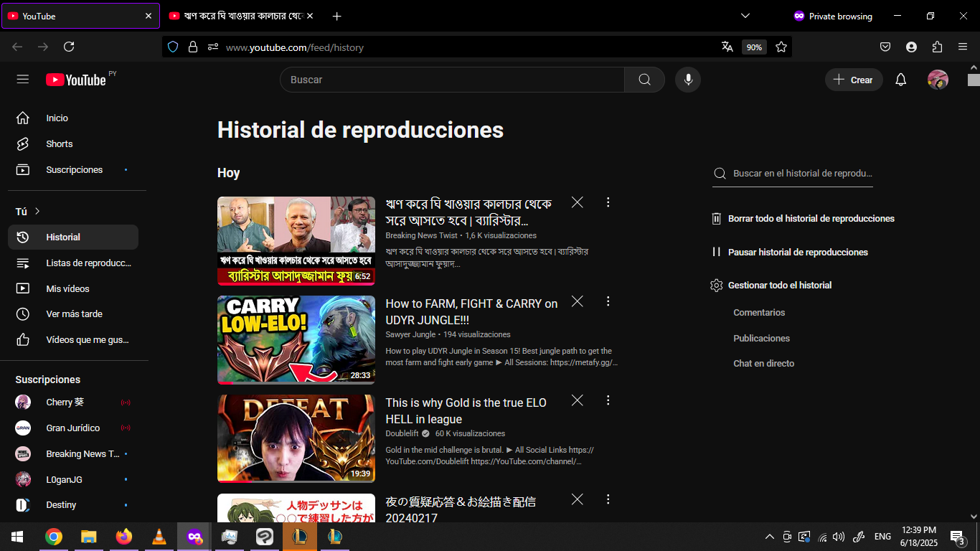Viewport: 980px width, 551px height.
Task: Open Suscripciones in the sidebar
Action: pos(73,170)
